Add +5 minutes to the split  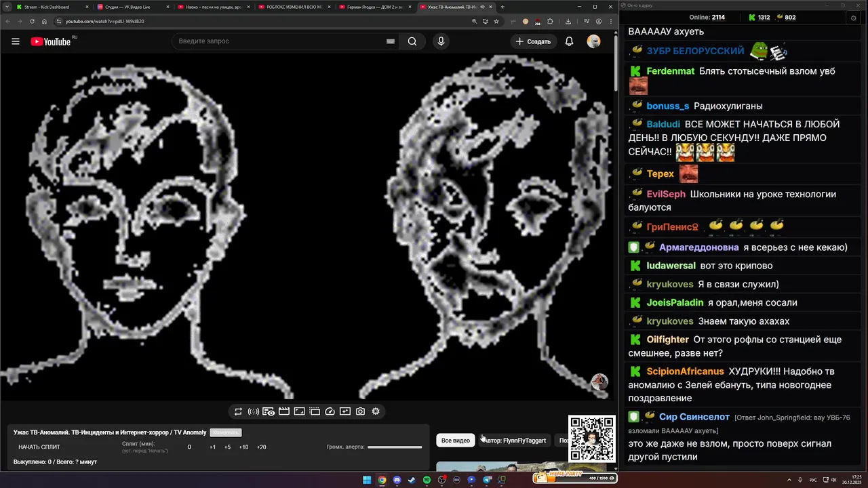tap(227, 447)
